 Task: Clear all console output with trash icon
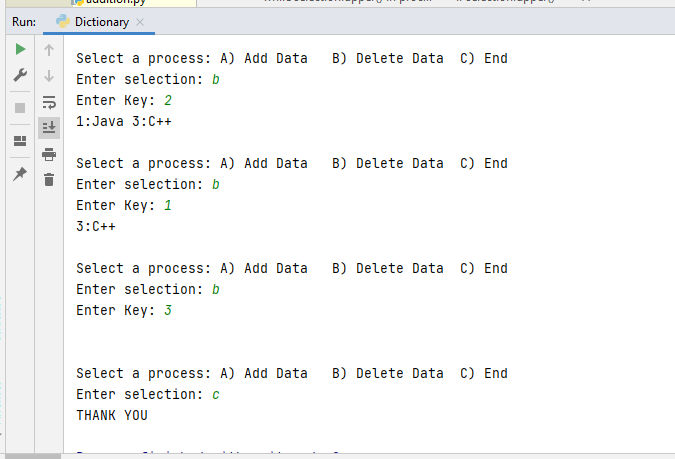pos(49,180)
